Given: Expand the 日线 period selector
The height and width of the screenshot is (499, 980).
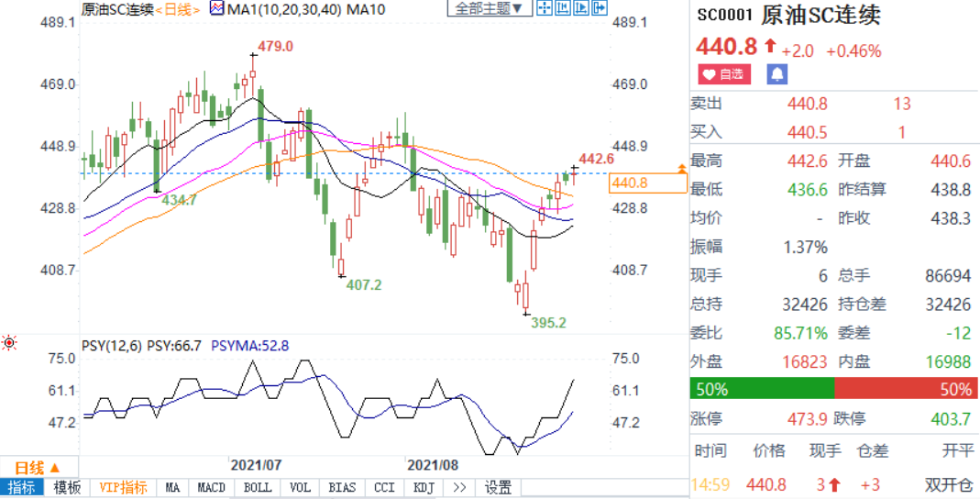Looking at the screenshot, I should click(37, 467).
